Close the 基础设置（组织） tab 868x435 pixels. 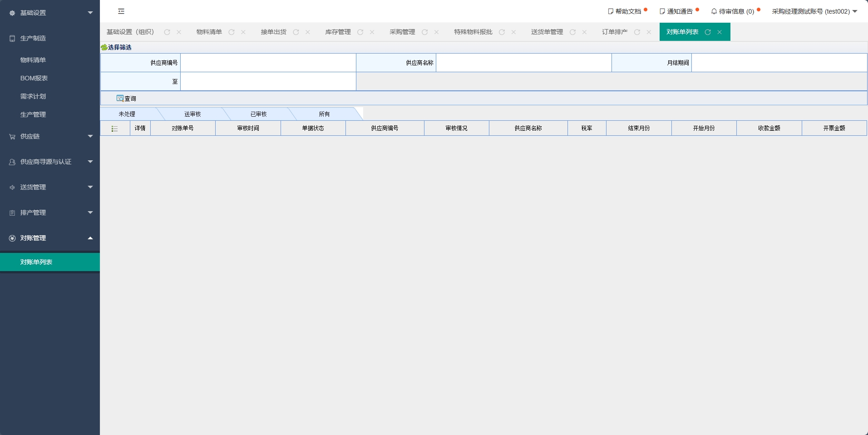tap(179, 32)
